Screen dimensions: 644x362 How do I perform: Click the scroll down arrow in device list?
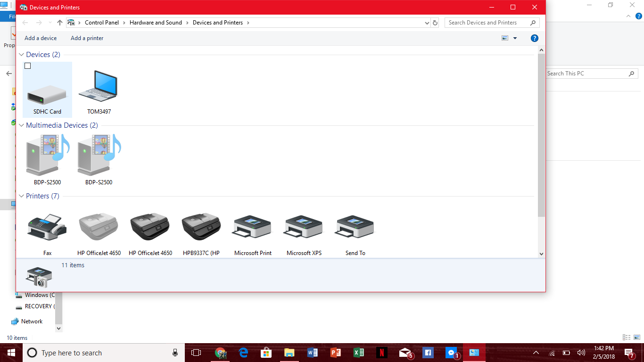[x=541, y=254]
